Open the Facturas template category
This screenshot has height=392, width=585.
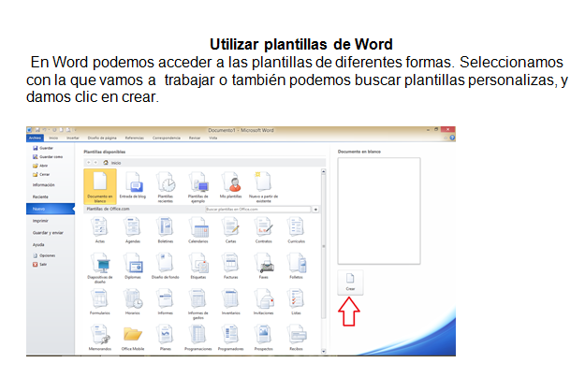[230, 266]
